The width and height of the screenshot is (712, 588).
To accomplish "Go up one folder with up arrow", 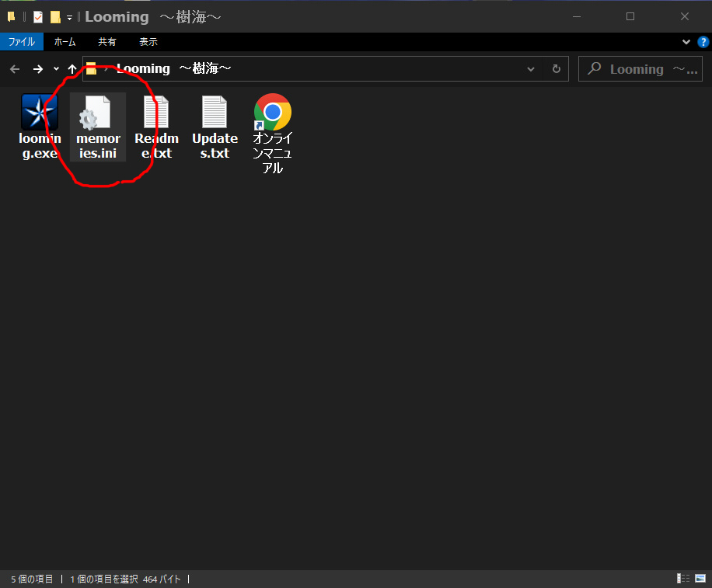I will click(72, 69).
